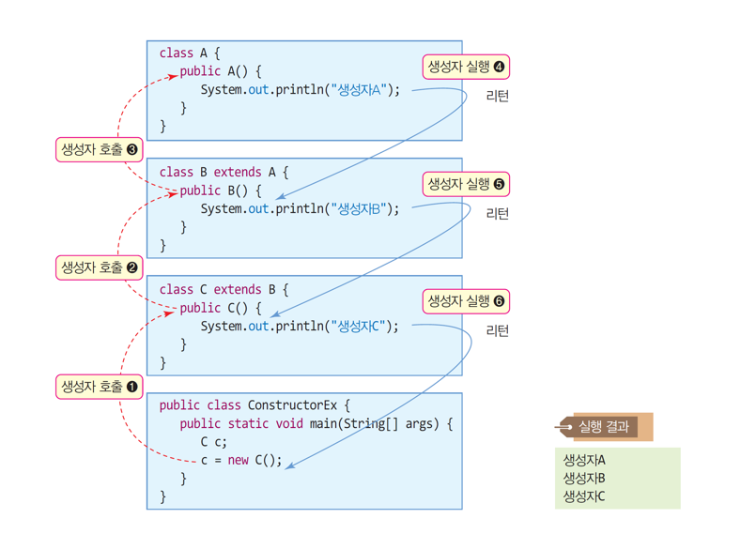This screenshot has height=534, width=756.
Task: Click the "생성자 실행 ❺" label
Action: point(466,184)
